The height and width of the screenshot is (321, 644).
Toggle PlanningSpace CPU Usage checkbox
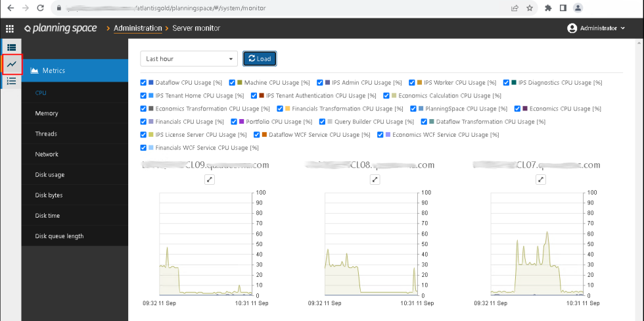tap(413, 109)
